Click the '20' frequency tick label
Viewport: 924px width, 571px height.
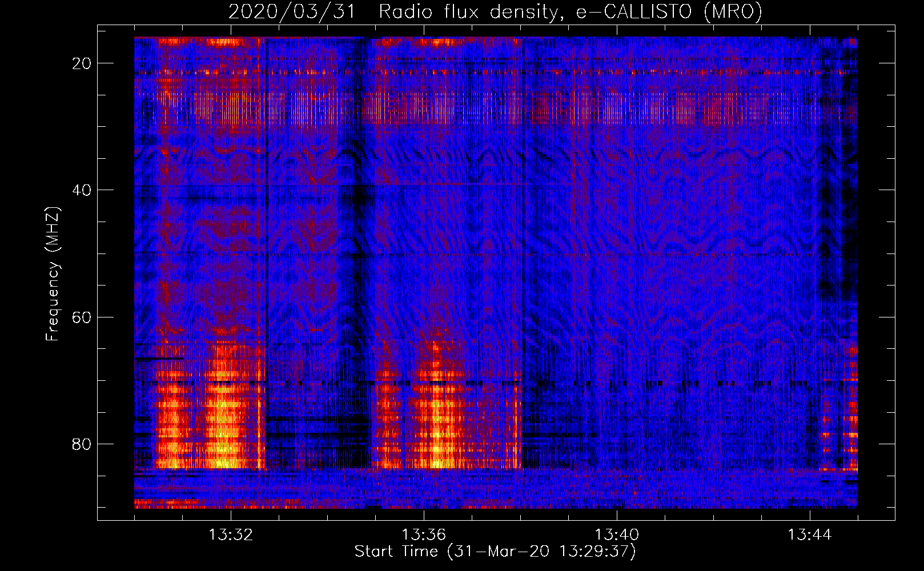[x=82, y=63]
